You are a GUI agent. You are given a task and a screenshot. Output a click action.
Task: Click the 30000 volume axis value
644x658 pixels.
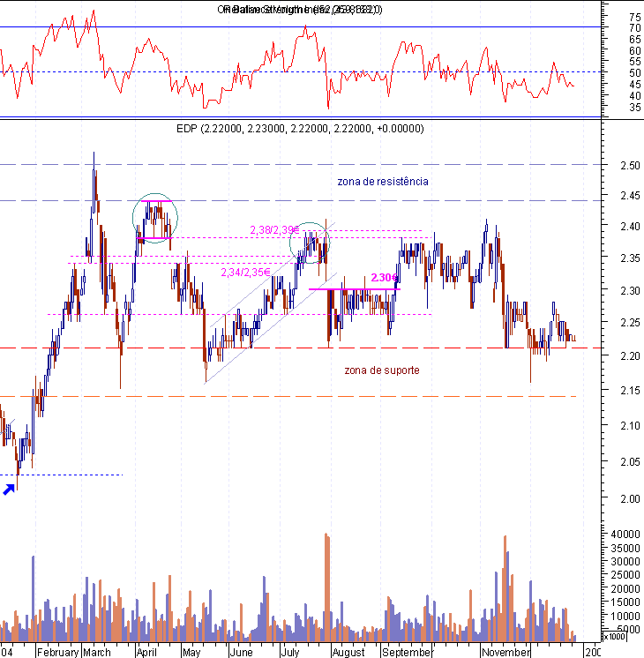pyautogui.click(x=625, y=562)
